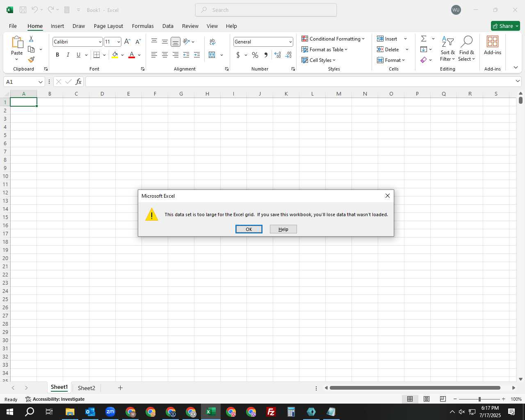
Task: Open Sort & Filter menu
Action: [x=447, y=49]
